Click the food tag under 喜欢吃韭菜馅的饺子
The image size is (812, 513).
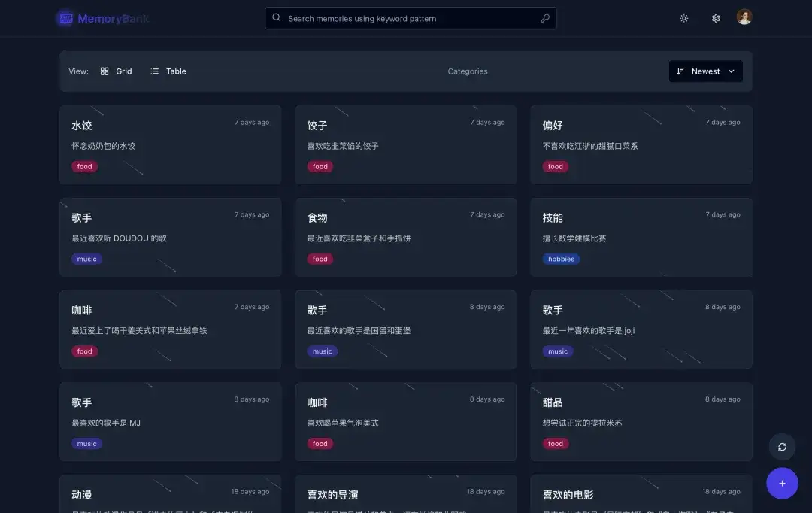pos(320,166)
